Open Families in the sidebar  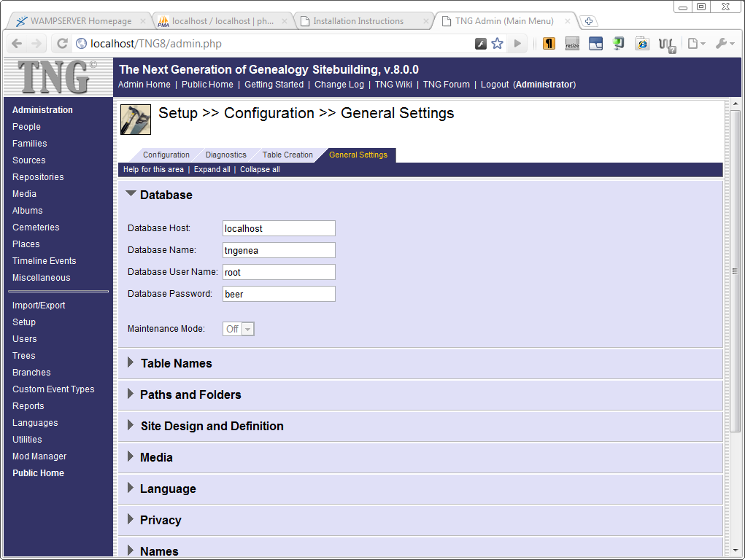point(29,144)
